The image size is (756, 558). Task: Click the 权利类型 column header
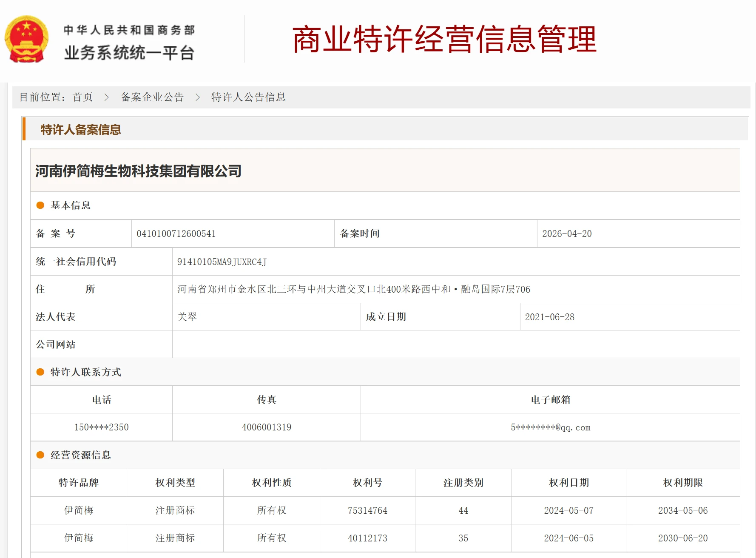tap(175, 483)
